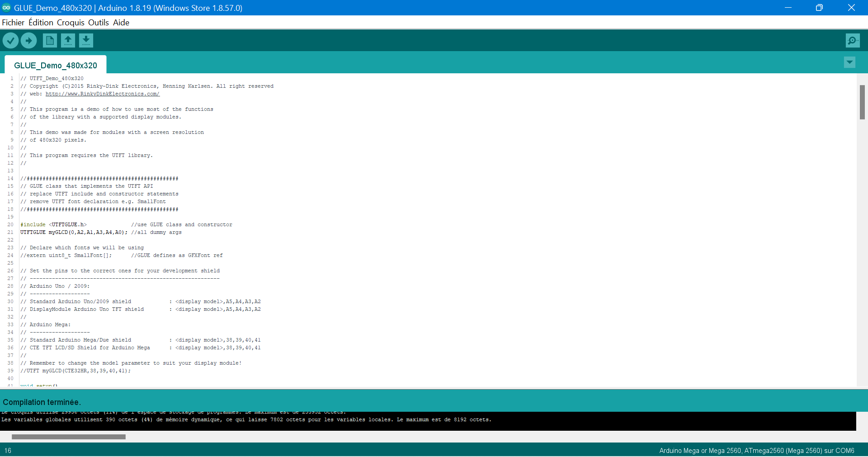Viewport: 868px width, 457px height.
Task: Click the console horizontal scrollbar thumb
Action: click(69, 437)
